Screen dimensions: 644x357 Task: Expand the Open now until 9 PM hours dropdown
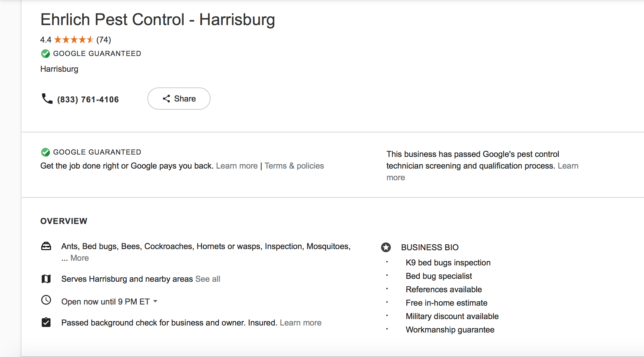[x=109, y=302]
